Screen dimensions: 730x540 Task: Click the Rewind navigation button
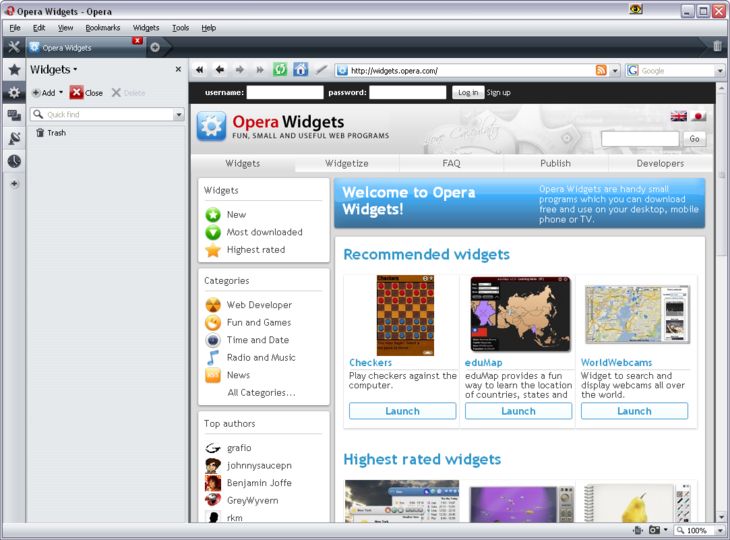(x=200, y=70)
